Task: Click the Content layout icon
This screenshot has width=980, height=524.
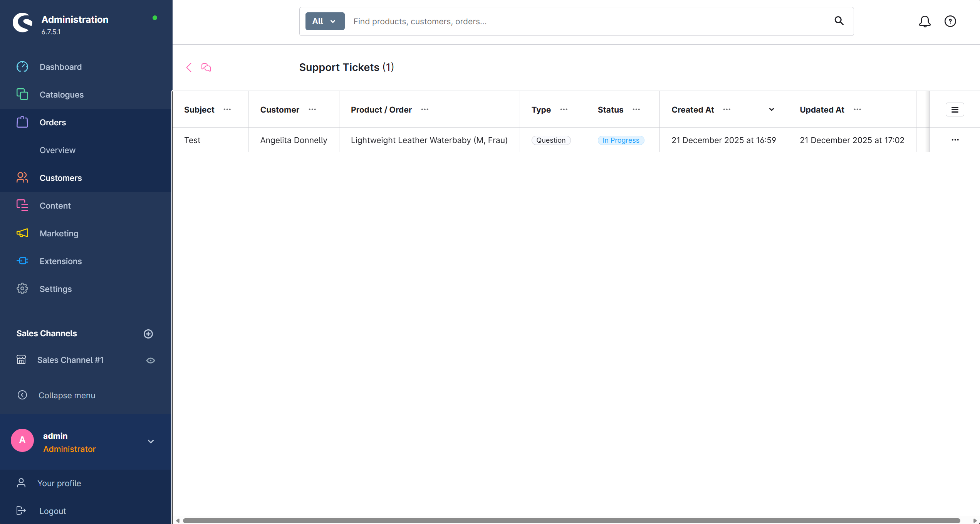Action: pos(22,206)
